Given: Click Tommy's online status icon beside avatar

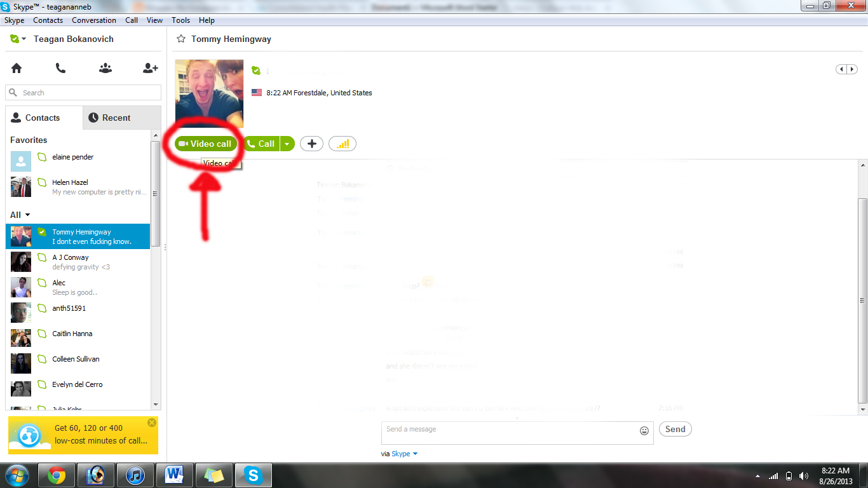Looking at the screenshot, I should 256,71.
